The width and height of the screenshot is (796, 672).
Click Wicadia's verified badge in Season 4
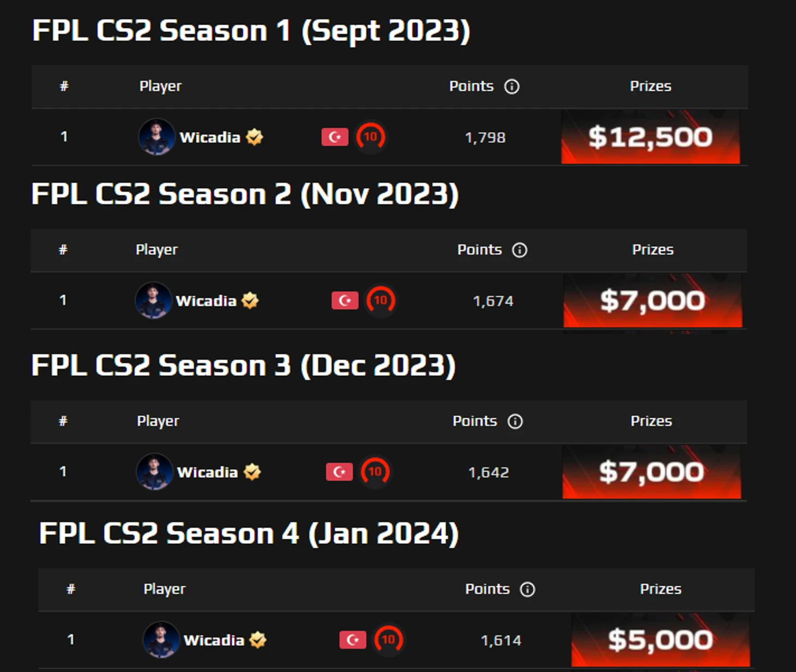(x=258, y=640)
